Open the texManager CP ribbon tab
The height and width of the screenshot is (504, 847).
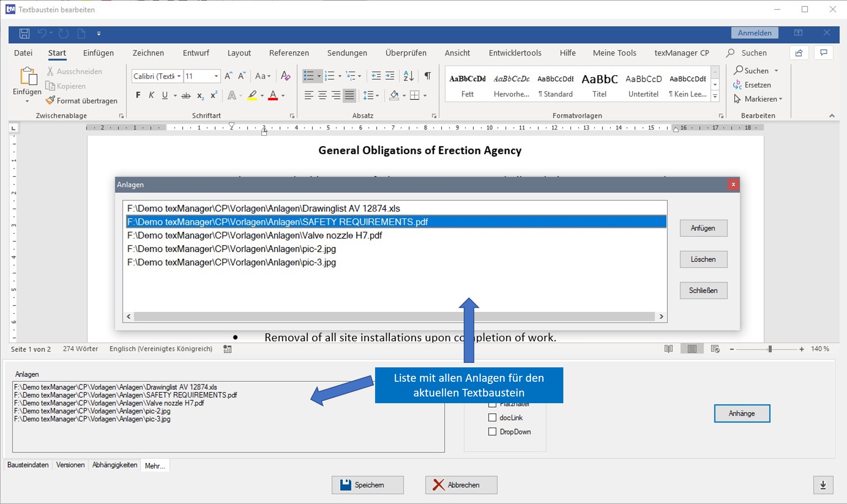tap(681, 53)
